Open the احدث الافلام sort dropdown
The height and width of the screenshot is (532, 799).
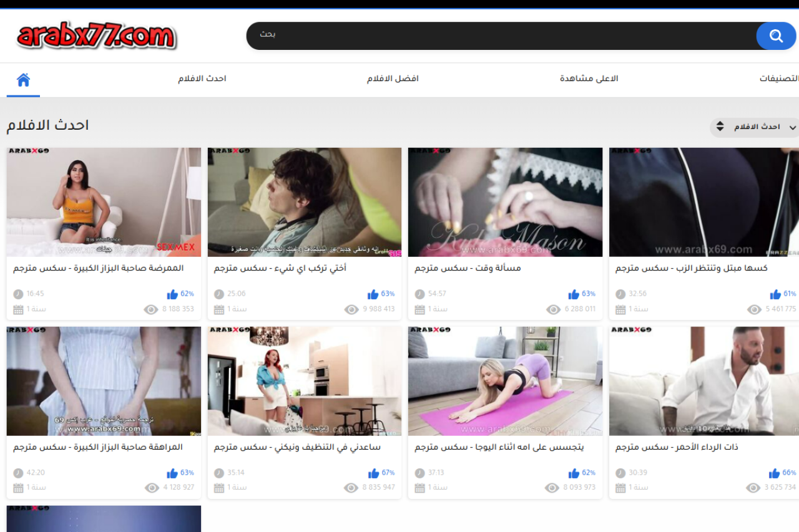click(757, 127)
